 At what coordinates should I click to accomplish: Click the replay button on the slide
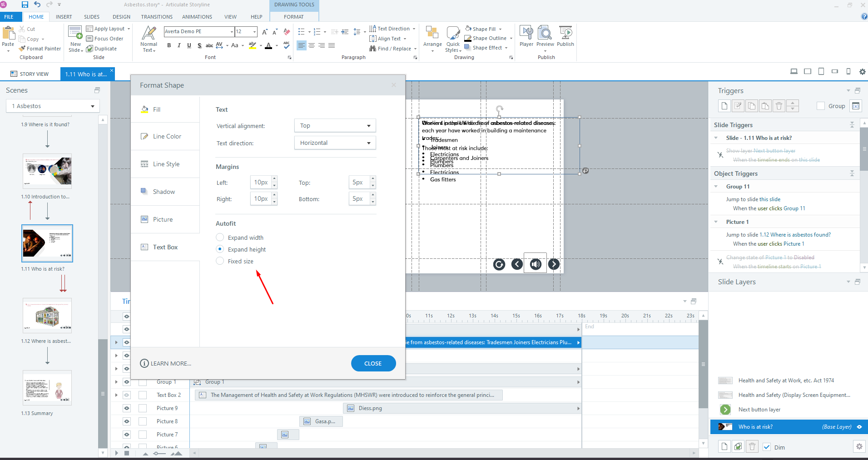pos(499,264)
